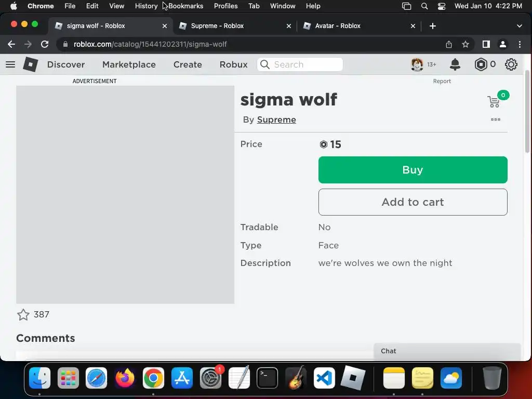Open the Roblox settings gear
This screenshot has height=399, width=532.
click(x=511, y=64)
